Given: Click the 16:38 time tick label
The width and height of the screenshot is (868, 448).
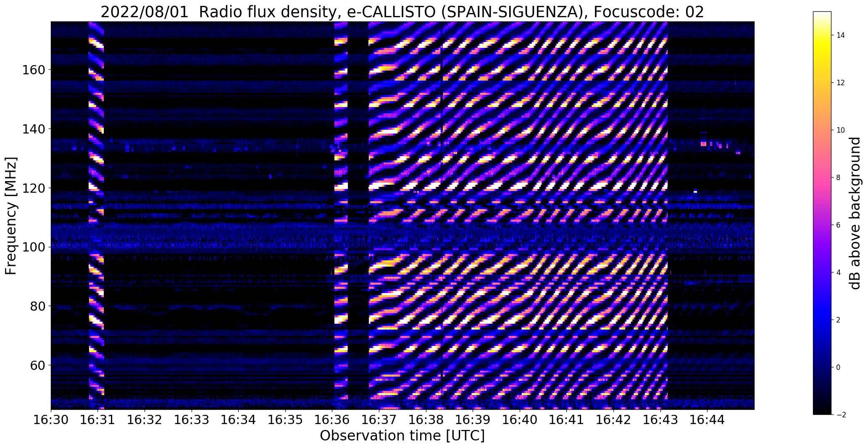Looking at the screenshot, I should (426, 420).
